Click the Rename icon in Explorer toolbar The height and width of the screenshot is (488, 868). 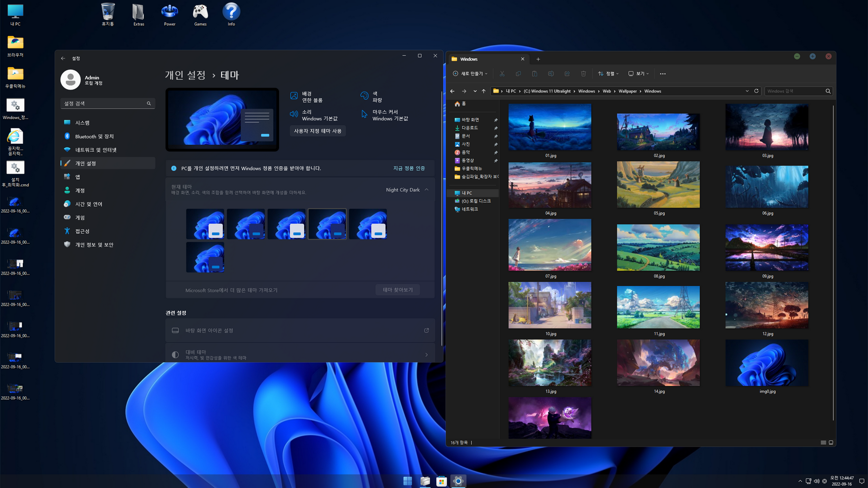551,74
